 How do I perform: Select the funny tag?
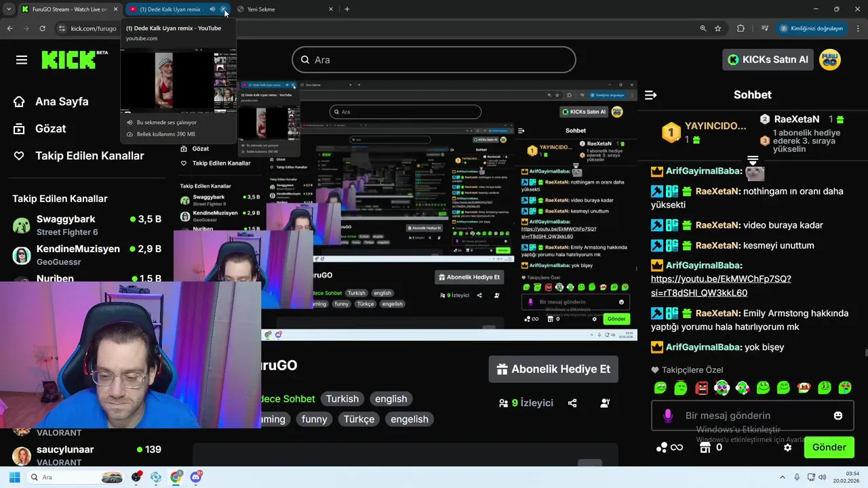pos(315,419)
